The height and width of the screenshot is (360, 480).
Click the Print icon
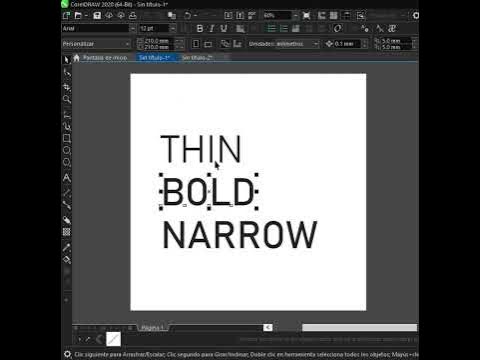133,15
